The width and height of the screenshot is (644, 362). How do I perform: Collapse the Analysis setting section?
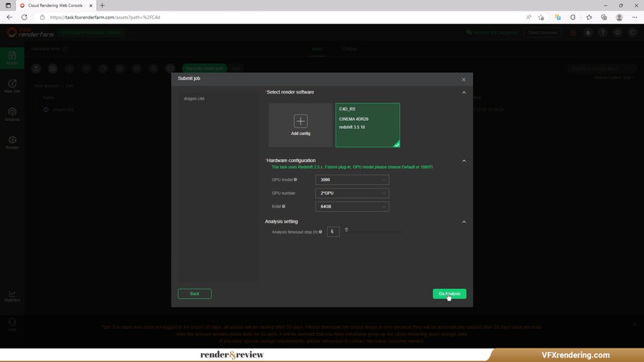coord(464,222)
